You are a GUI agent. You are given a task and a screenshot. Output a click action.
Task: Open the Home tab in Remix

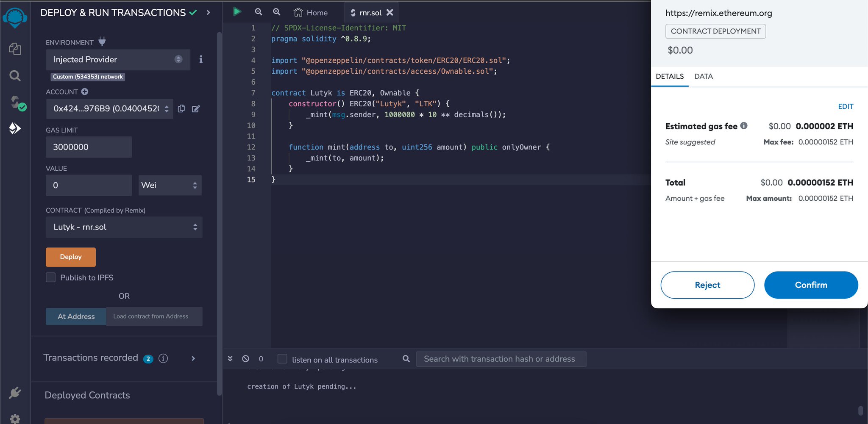coord(311,12)
